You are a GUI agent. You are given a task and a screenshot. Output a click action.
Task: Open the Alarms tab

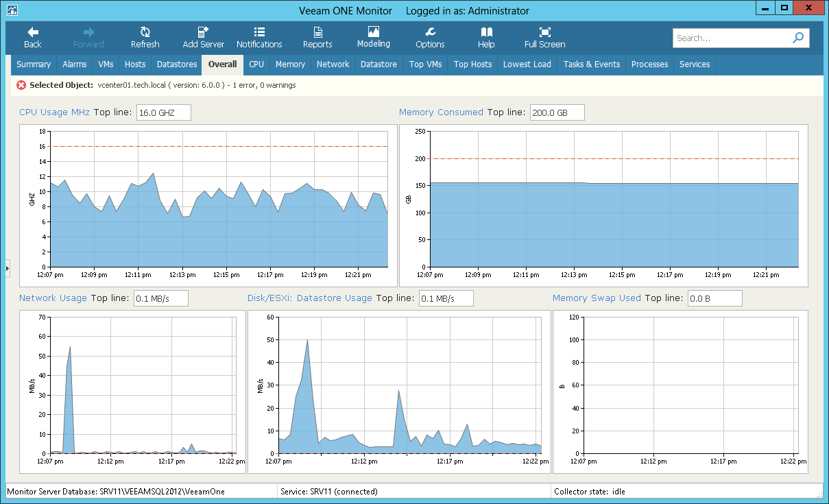[75, 64]
